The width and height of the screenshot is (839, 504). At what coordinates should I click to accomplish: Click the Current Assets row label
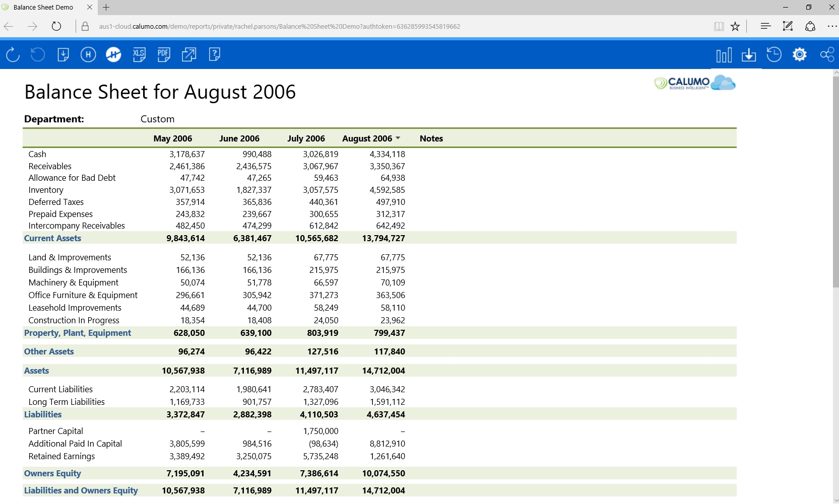coord(52,238)
